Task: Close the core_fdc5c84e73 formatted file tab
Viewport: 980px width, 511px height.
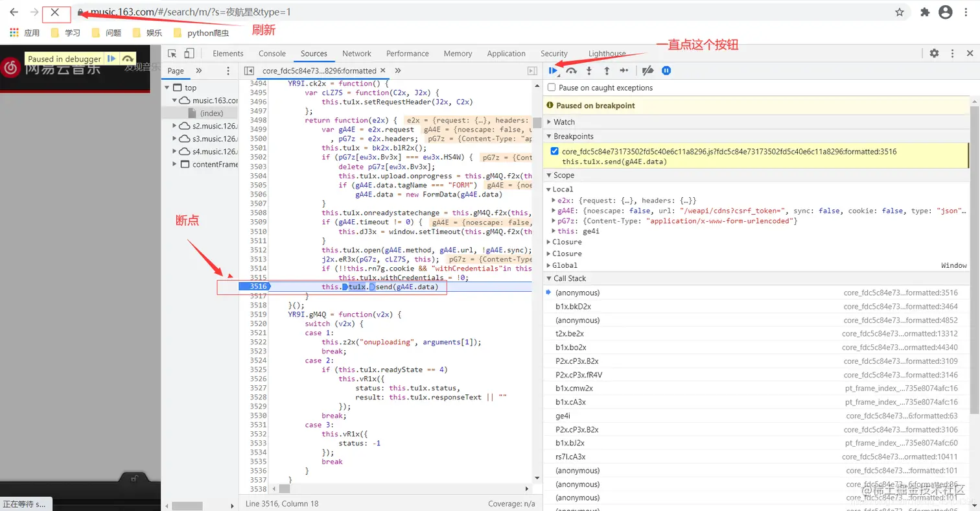Action: coord(382,71)
